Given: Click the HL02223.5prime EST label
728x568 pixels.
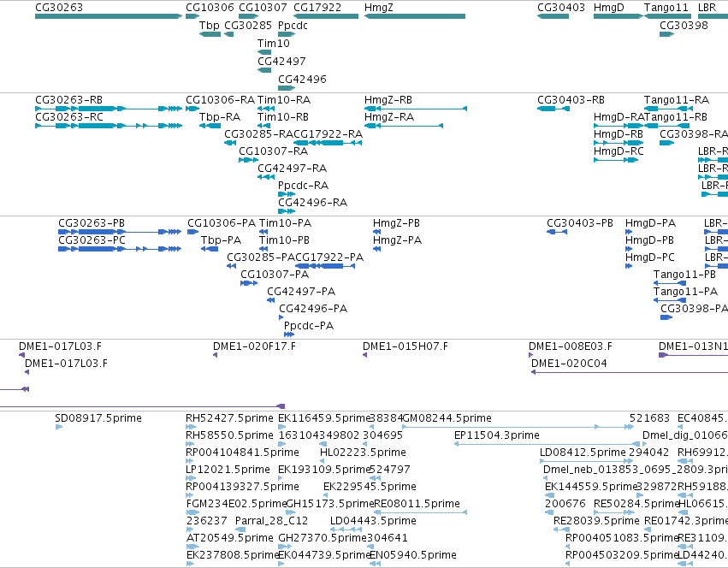Looking at the screenshot, I should click(363, 453).
